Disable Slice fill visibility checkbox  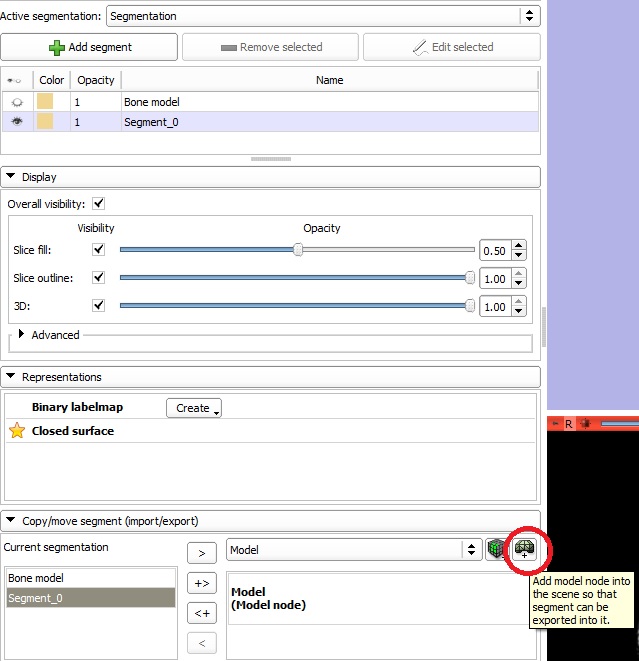[98, 250]
